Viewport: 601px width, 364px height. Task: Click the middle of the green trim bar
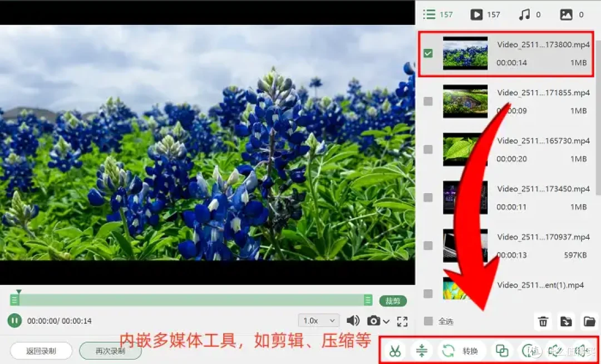point(191,300)
